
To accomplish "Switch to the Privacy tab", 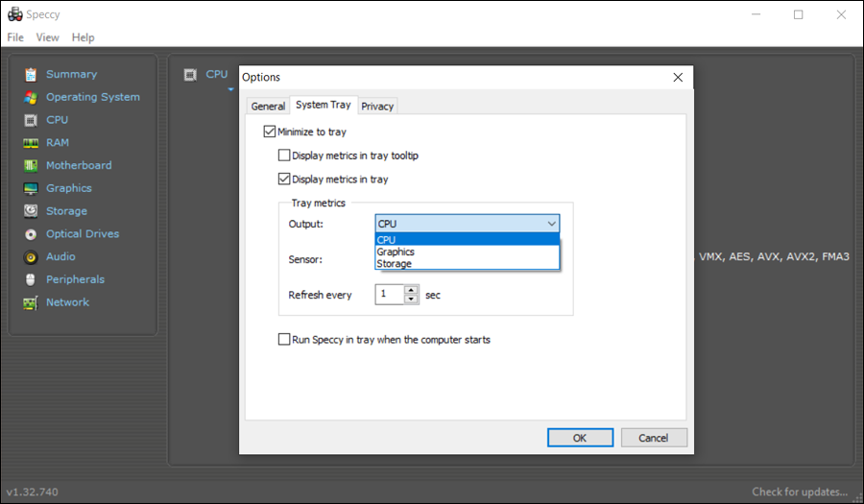I will (377, 107).
